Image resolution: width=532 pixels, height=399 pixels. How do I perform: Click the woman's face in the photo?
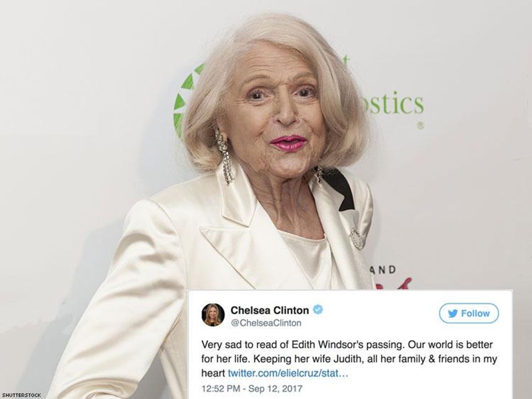(x=273, y=115)
